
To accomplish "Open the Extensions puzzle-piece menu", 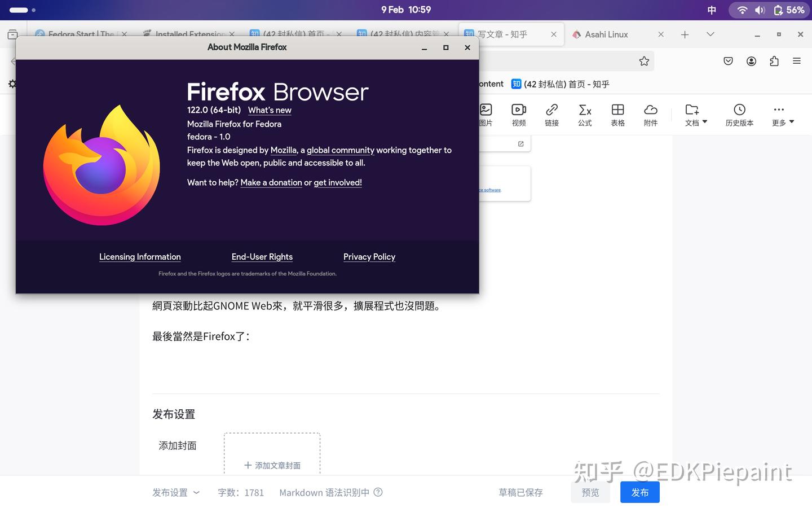I will click(x=774, y=61).
